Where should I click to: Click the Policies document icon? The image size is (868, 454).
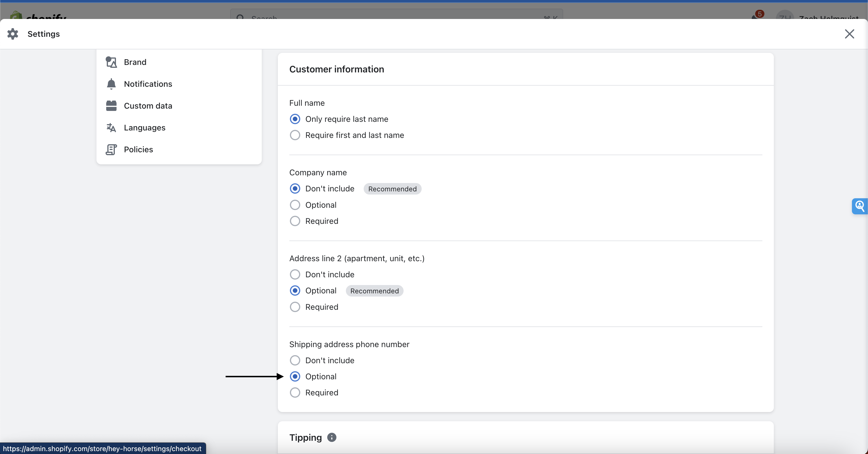pos(111,149)
